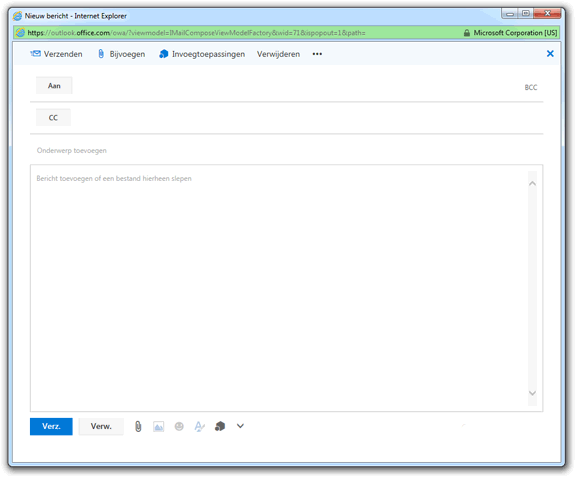Open the emoji smiley picker
575x477 pixels.
179,426
